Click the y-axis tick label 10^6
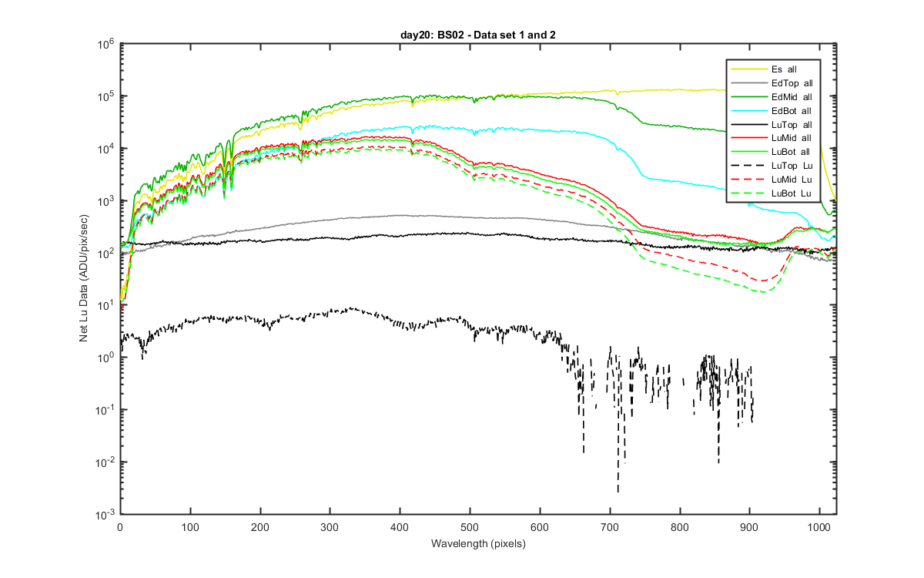This screenshot has height=578, width=924. pos(106,43)
